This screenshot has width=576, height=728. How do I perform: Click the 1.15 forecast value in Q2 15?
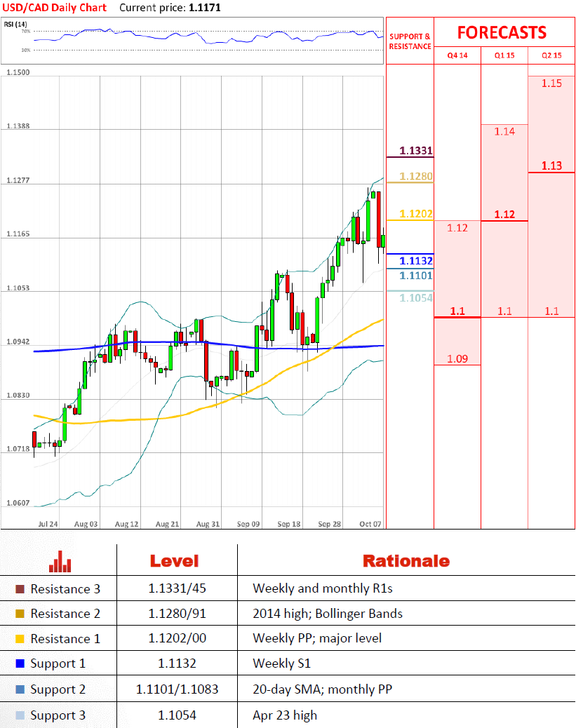coord(551,83)
